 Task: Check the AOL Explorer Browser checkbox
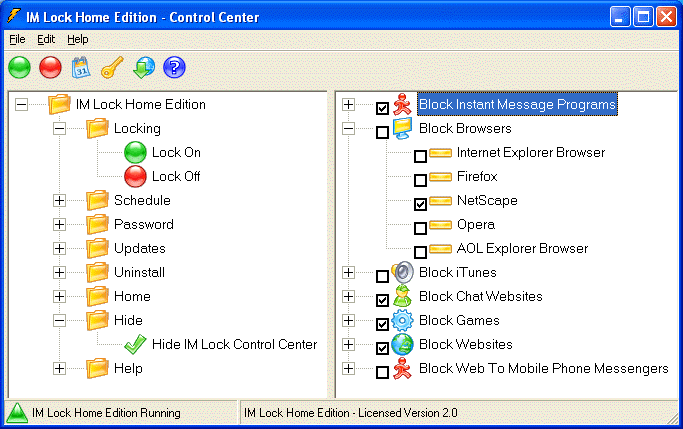[420, 252]
